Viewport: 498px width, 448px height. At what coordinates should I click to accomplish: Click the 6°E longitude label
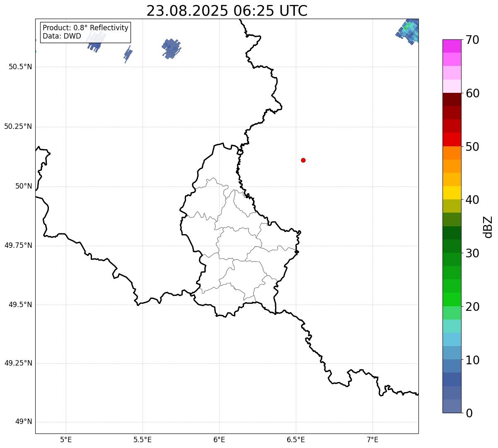click(219, 439)
